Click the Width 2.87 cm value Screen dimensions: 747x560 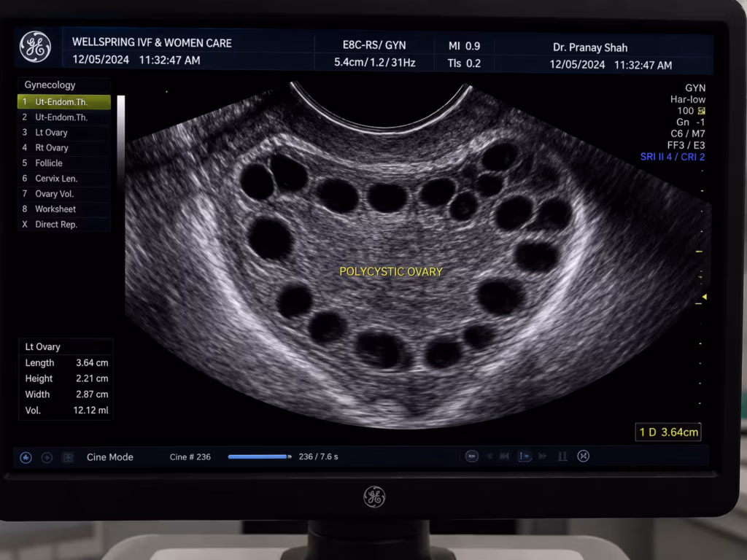[x=92, y=394]
